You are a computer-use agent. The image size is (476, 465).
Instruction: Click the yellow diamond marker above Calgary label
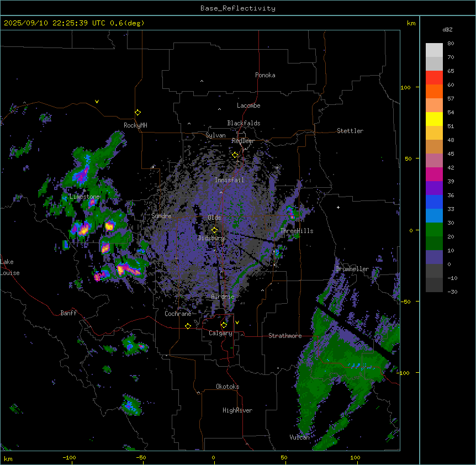[224, 325]
